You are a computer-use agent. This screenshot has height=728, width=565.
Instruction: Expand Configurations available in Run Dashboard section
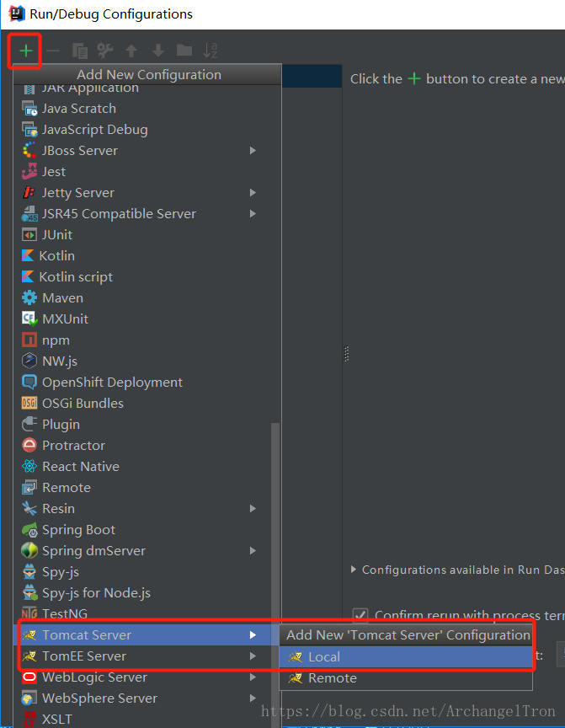click(x=354, y=570)
